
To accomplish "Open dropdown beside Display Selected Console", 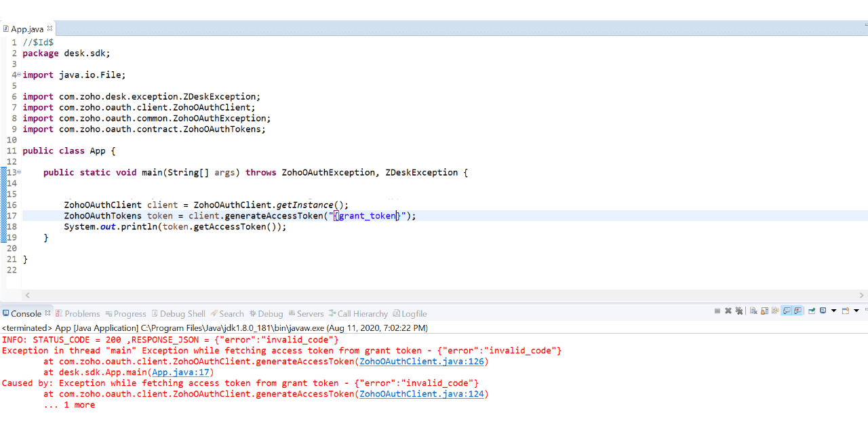I will point(833,311).
